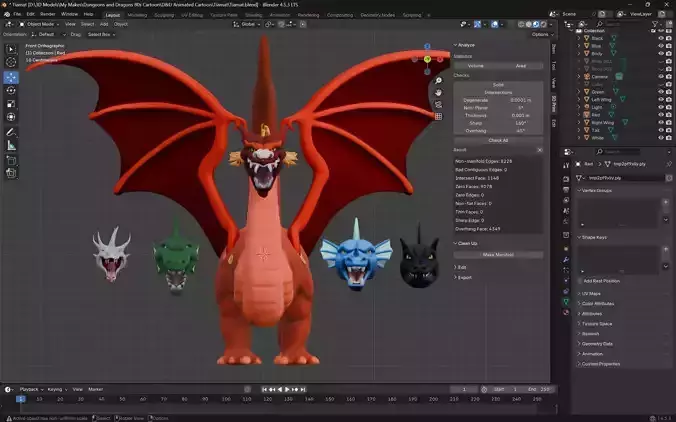
Task: Click the Blender logo menu icon
Action: tap(6, 14)
